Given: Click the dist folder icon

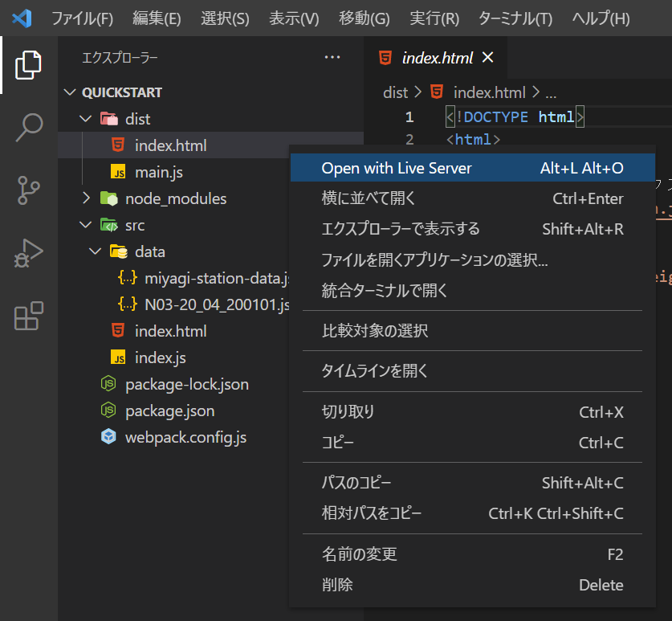Looking at the screenshot, I should [x=109, y=118].
